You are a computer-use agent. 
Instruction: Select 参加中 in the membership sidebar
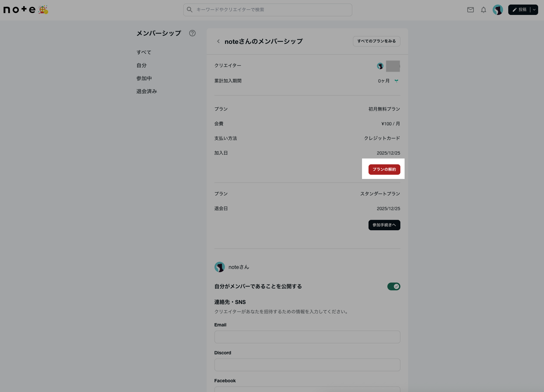144,78
